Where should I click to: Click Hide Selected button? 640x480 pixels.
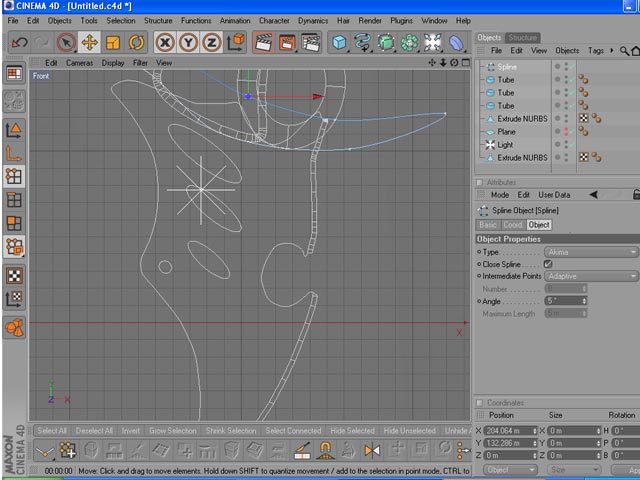(352, 431)
